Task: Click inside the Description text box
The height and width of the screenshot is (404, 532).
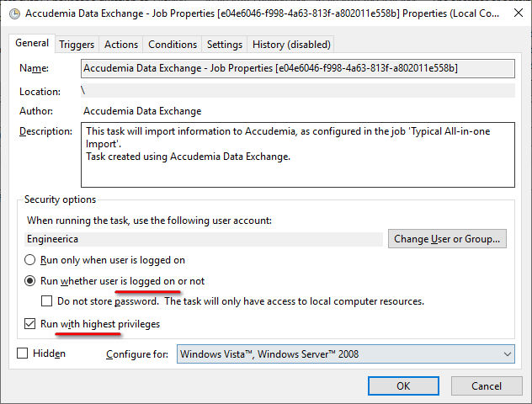Action: coord(297,155)
